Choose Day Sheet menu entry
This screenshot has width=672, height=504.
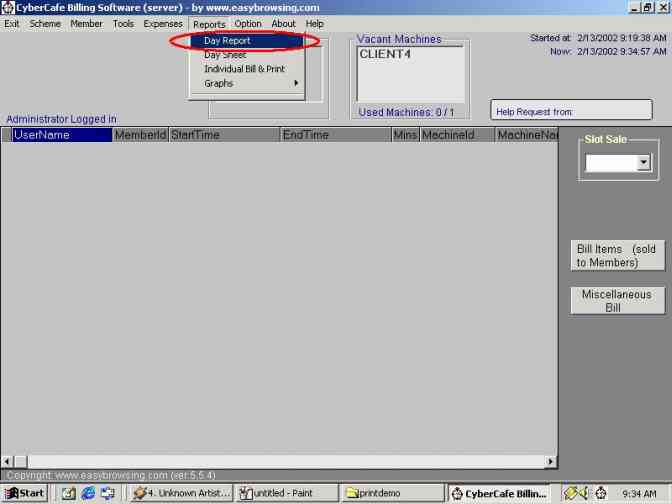(225, 55)
